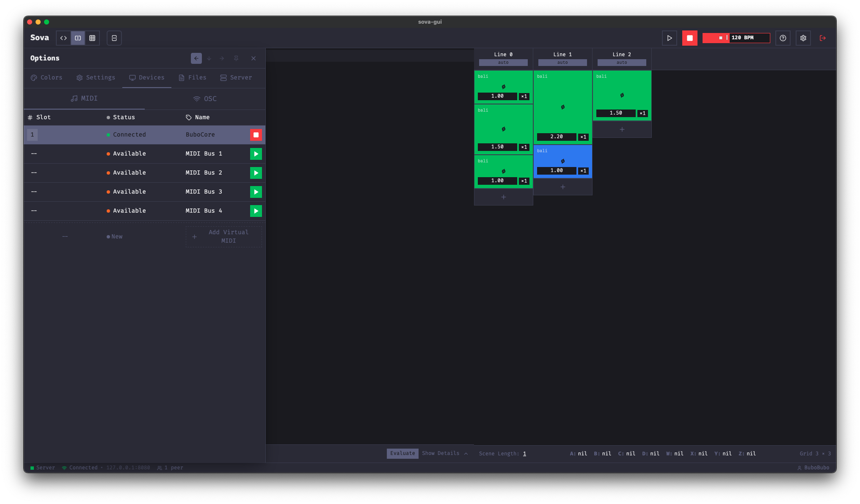Pin the Options panel
Image resolution: width=860 pixels, height=504 pixels.
(237, 58)
